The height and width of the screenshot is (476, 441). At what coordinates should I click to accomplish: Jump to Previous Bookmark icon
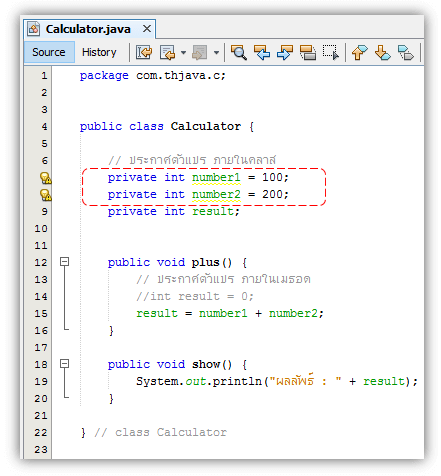tap(359, 52)
